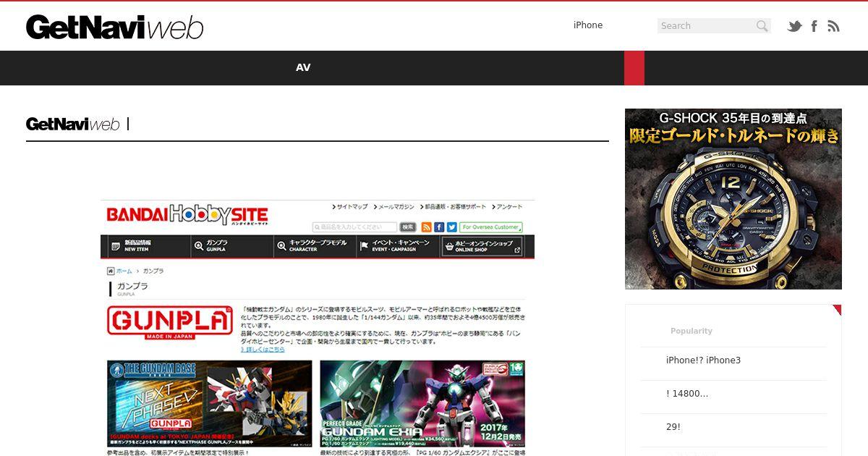The width and height of the screenshot is (868, 456).
Task: Open the "29!" popular article
Action: click(x=673, y=427)
